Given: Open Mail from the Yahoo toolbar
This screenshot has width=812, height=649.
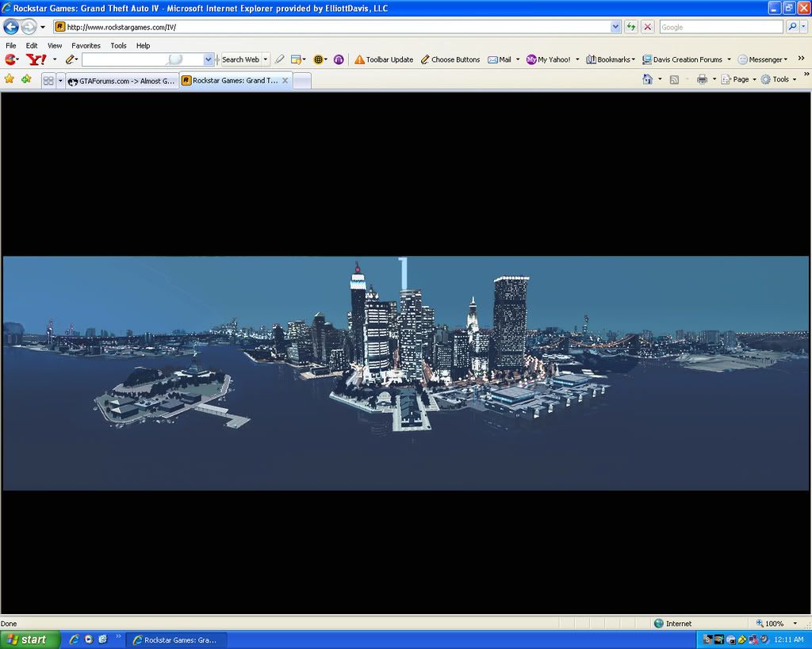Looking at the screenshot, I should tap(500, 59).
